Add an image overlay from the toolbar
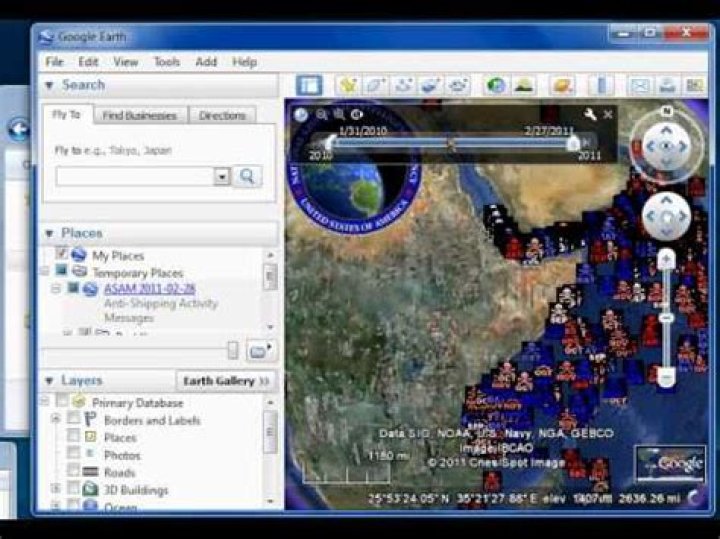Screen dimensions: 720x539 (x=430, y=85)
